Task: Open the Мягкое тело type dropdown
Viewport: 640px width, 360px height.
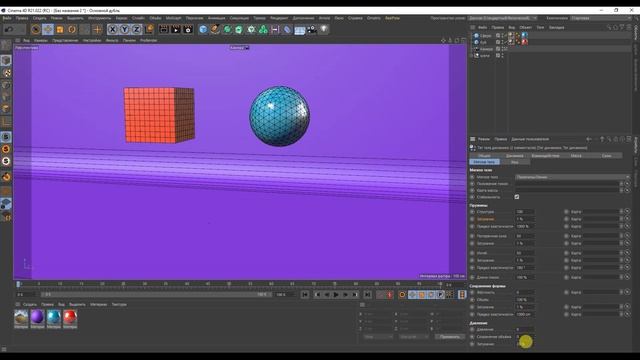Action: click(572, 177)
